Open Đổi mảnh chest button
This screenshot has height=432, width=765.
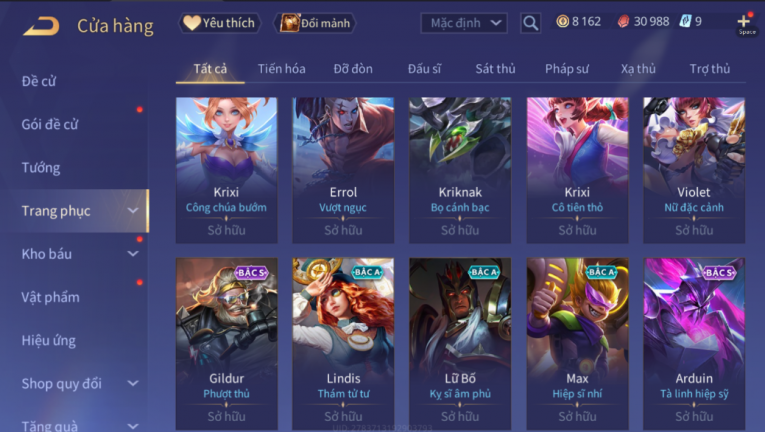click(x=315, y=23)
